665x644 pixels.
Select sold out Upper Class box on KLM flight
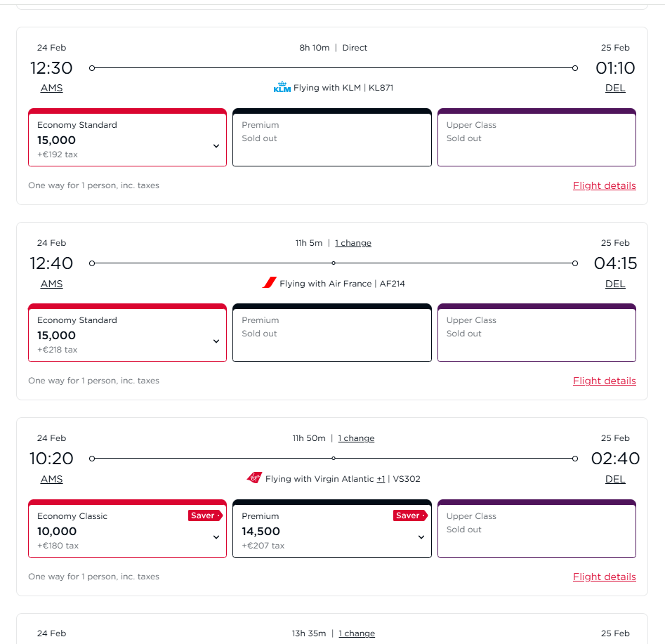pos(536,138)
